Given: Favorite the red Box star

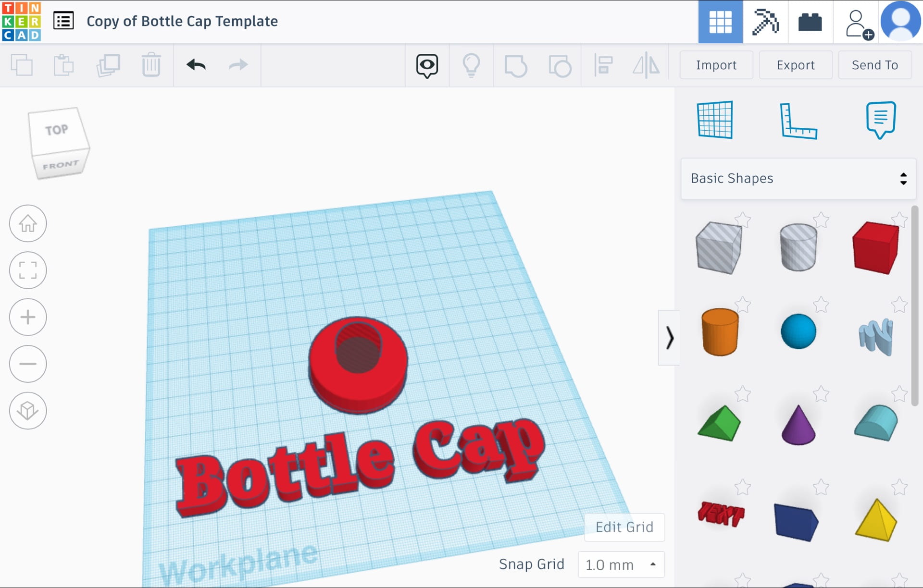Looking at the screenshot, I should point(899,220).
